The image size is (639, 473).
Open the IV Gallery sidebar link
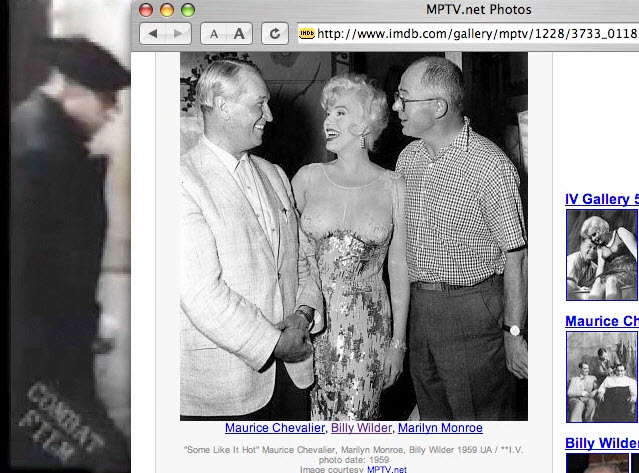point(601,199)
